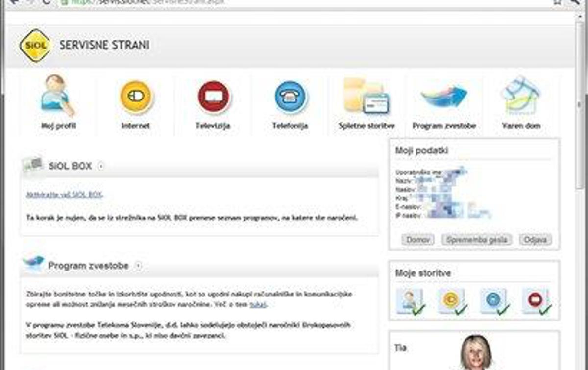
Task: Expand the info icon next to Program zvestobe
Action: pos(139,265)
